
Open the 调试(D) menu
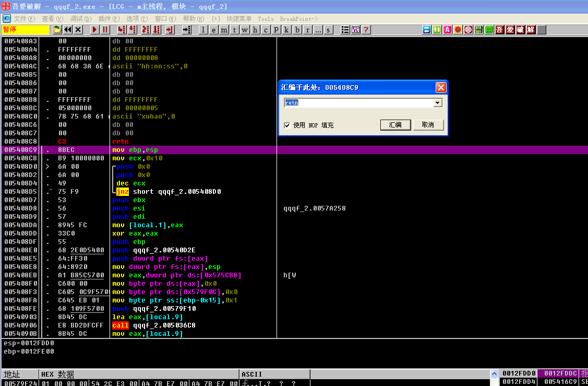[81, 18]
